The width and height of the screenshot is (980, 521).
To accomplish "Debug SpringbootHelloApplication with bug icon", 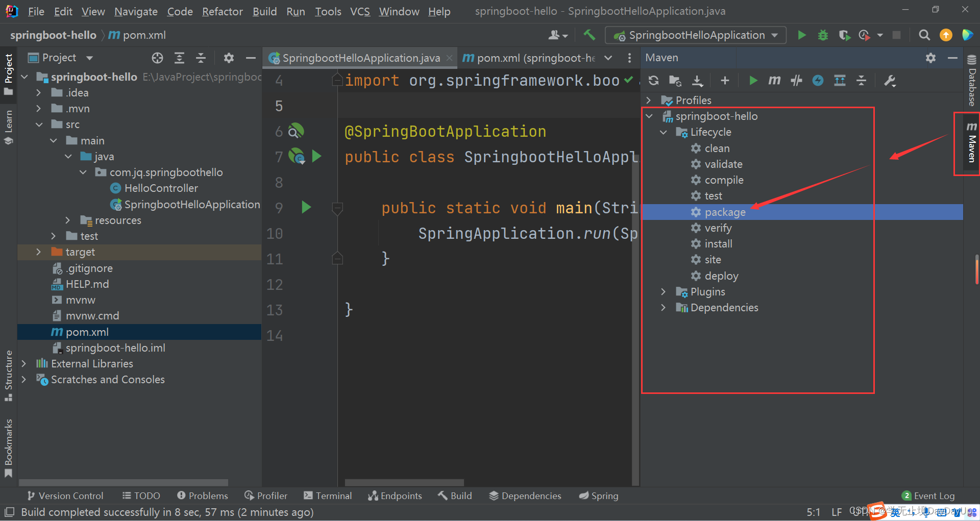I will tap(823, 35).
